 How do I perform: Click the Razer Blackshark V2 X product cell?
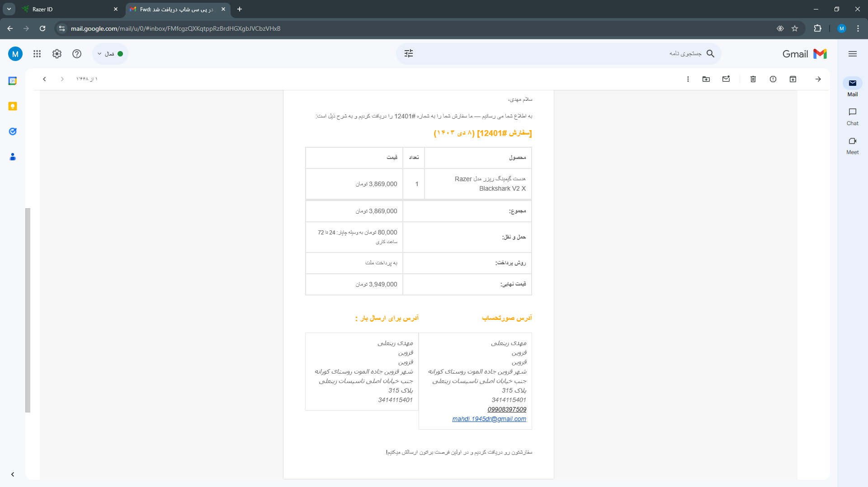(478, 184)
